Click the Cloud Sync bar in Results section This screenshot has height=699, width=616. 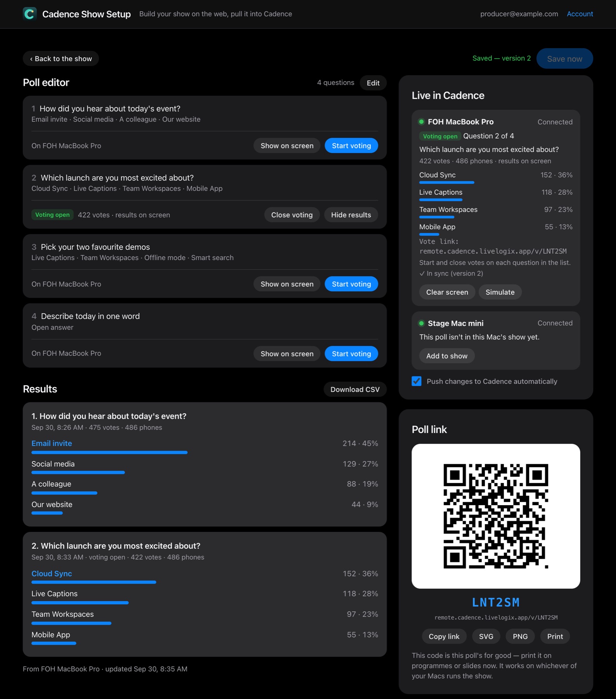[94, 582]
